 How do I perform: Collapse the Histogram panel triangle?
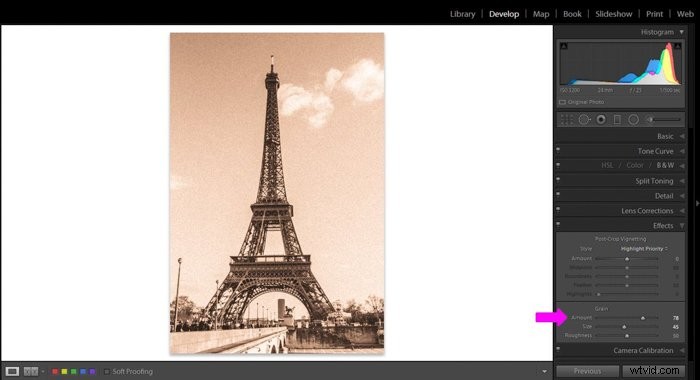coord(681,32)
